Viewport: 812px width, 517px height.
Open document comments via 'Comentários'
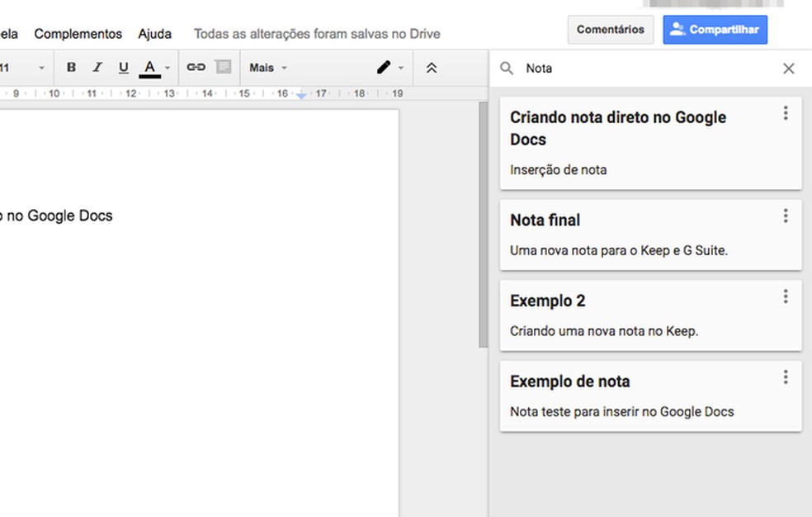[x=610, y=29]
